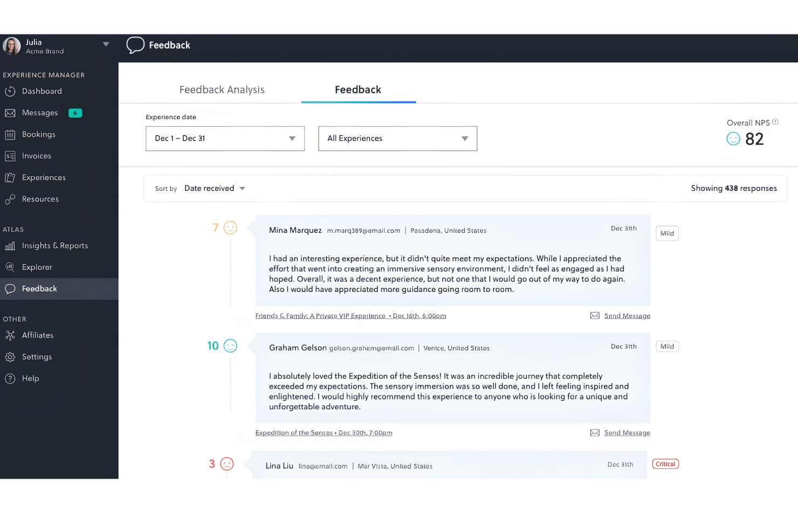Click Graham Gelson's email address

[x=372, y=348]
